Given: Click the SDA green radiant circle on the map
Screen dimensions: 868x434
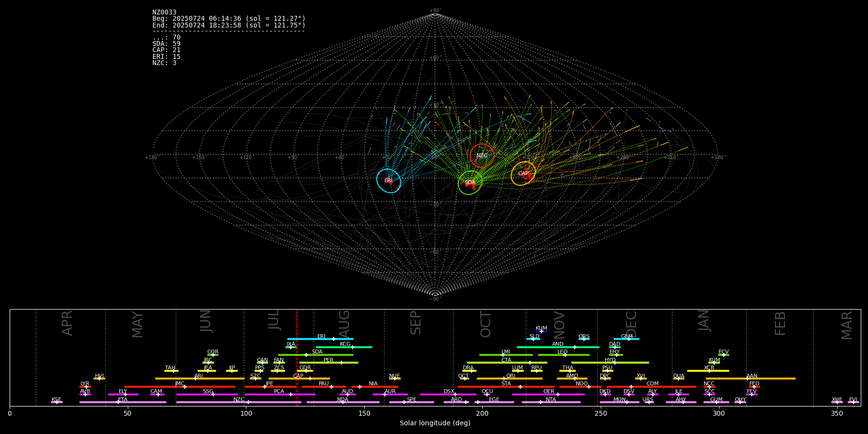Looking at the screenshot, I should point(470,183).
